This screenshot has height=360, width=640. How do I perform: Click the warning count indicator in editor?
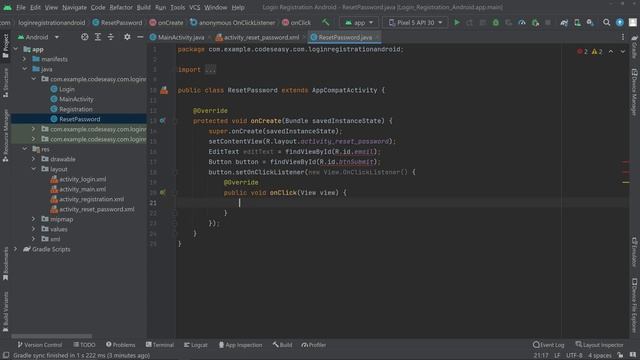pos(597,51)
